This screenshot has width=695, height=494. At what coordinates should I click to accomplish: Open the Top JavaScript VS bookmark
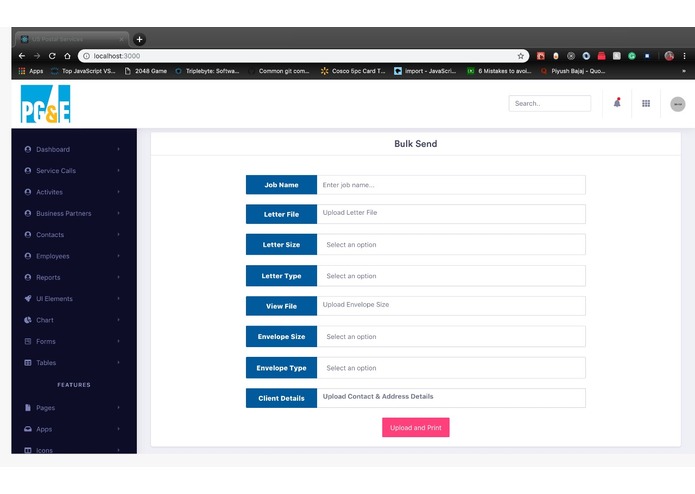click(83, 71)
